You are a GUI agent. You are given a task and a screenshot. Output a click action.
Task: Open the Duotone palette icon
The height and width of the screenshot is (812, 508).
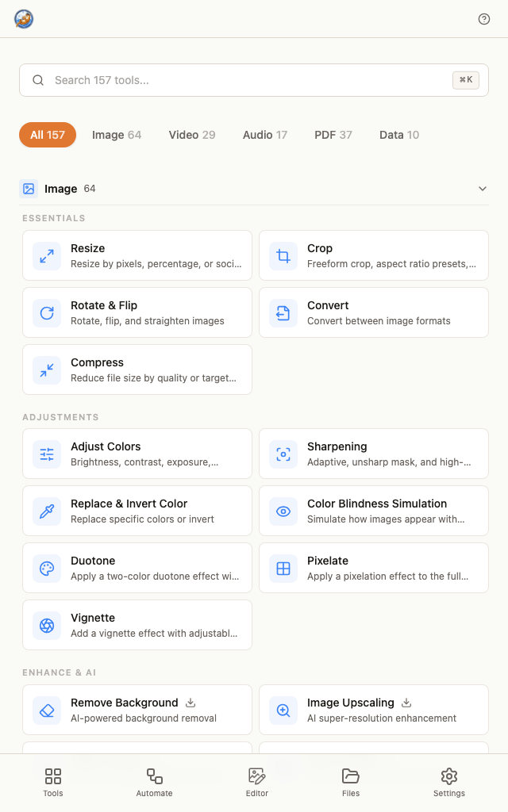(x=47, y=568)
